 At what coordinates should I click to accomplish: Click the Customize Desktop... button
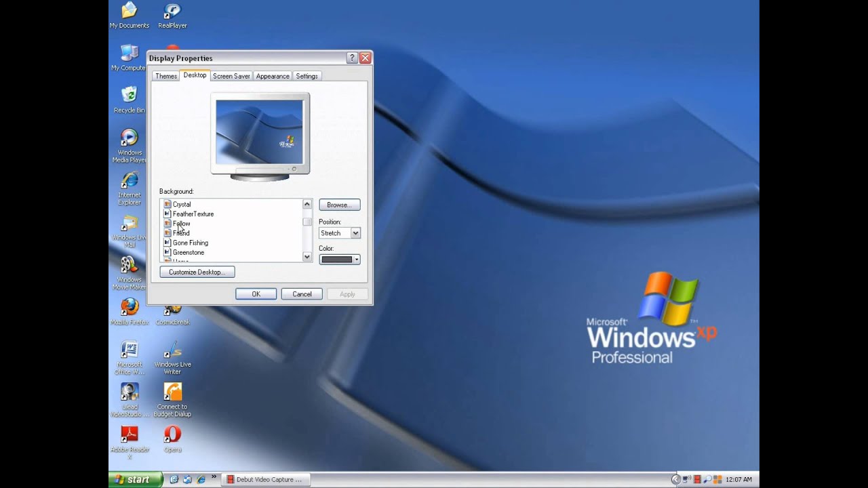point(197,272)
